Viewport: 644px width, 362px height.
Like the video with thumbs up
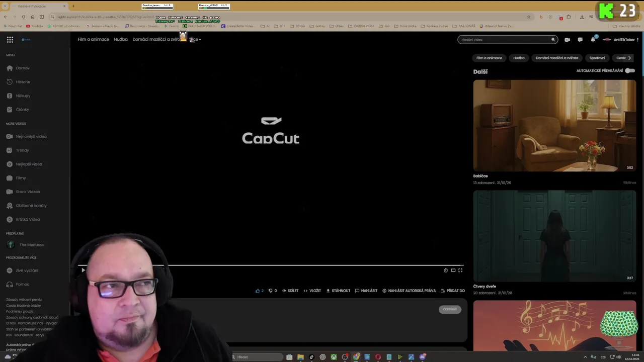259,291
